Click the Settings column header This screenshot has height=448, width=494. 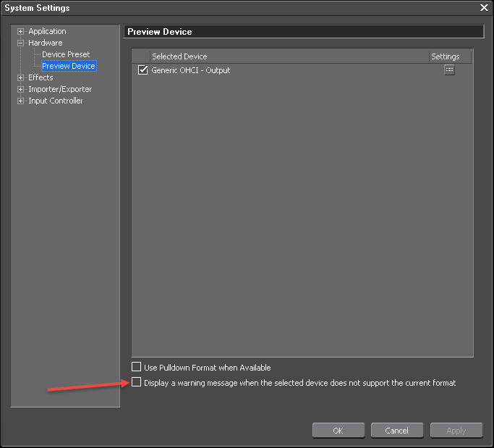[445, 56]
